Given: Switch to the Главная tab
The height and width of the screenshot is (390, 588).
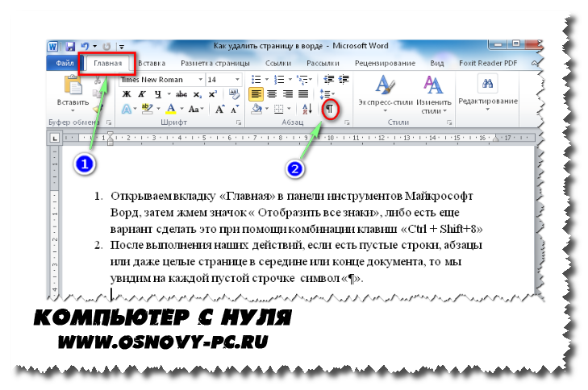Looking at the screenshot, I should (108, 64).
